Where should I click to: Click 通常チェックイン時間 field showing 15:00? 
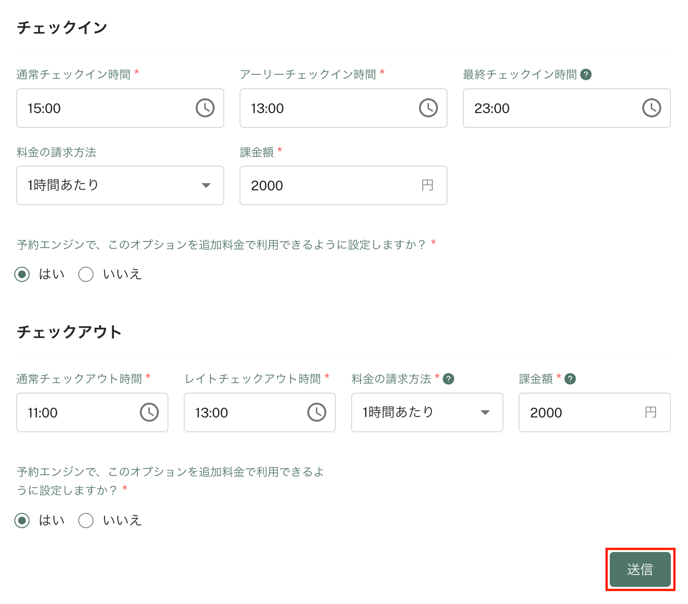120,108
